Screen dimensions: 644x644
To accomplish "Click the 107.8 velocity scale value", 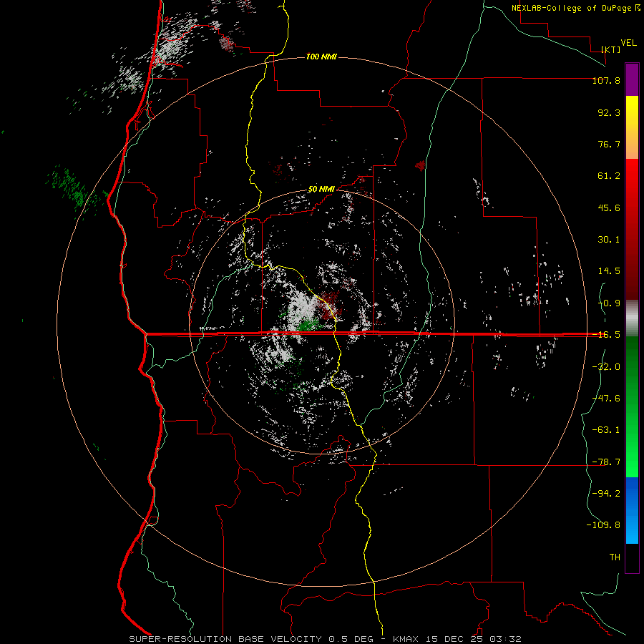I will point(606,80).
